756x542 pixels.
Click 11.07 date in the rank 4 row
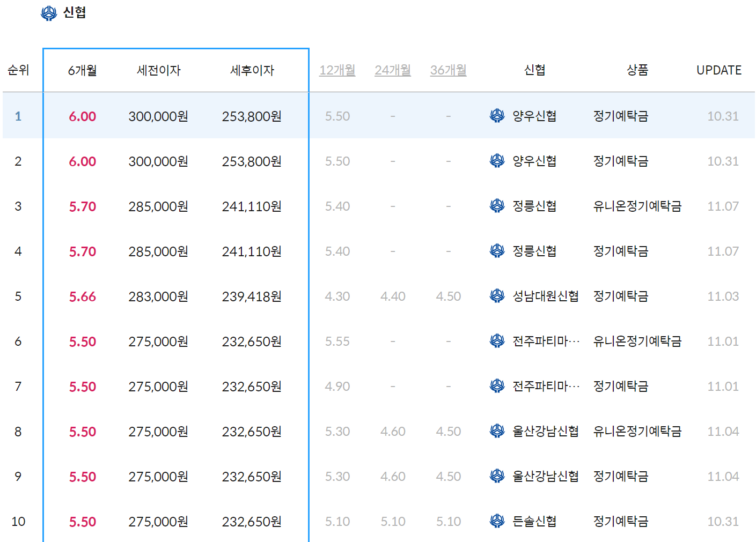tap(723, 251)
